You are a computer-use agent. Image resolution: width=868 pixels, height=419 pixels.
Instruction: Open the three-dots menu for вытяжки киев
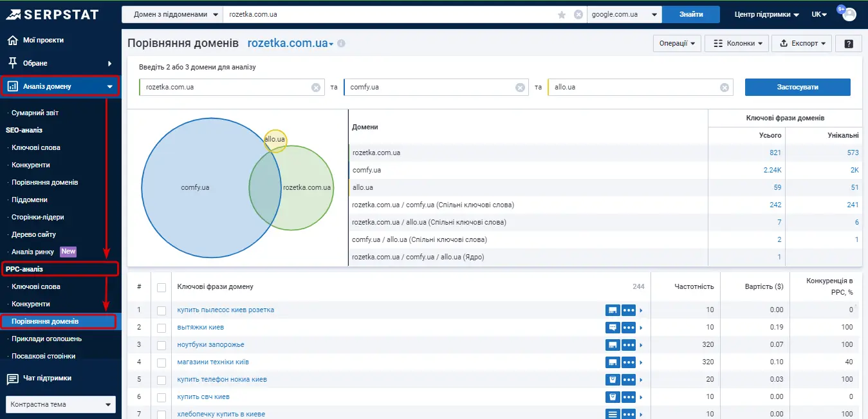[x=629, y=328]
